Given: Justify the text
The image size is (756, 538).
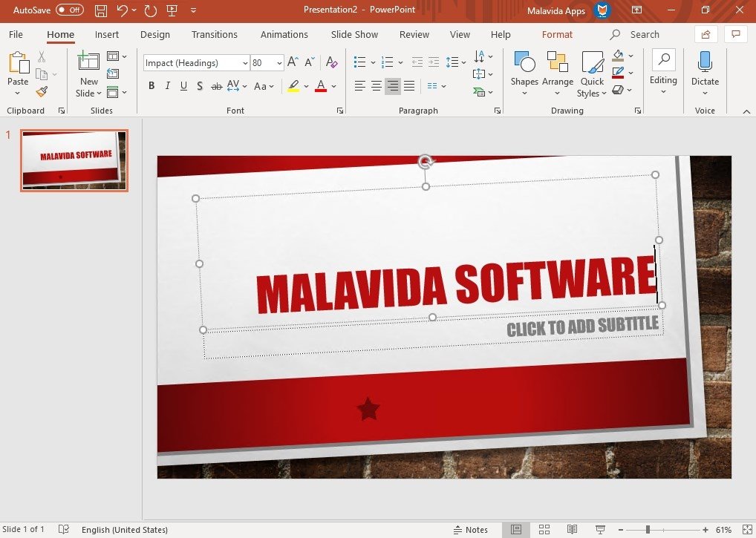Looking at the screenshot, I should pyautogui.click(x=409, y=86).
